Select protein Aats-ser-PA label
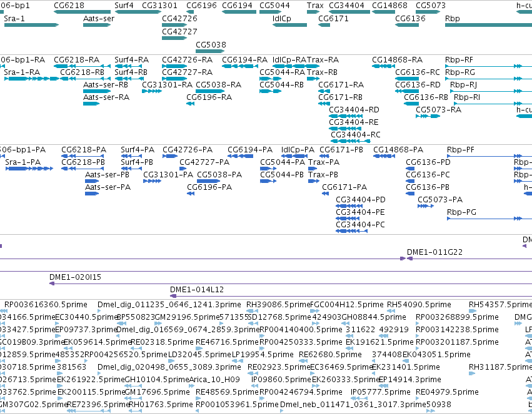The height and width of the screenshot is (414, 532). [108, 187]
